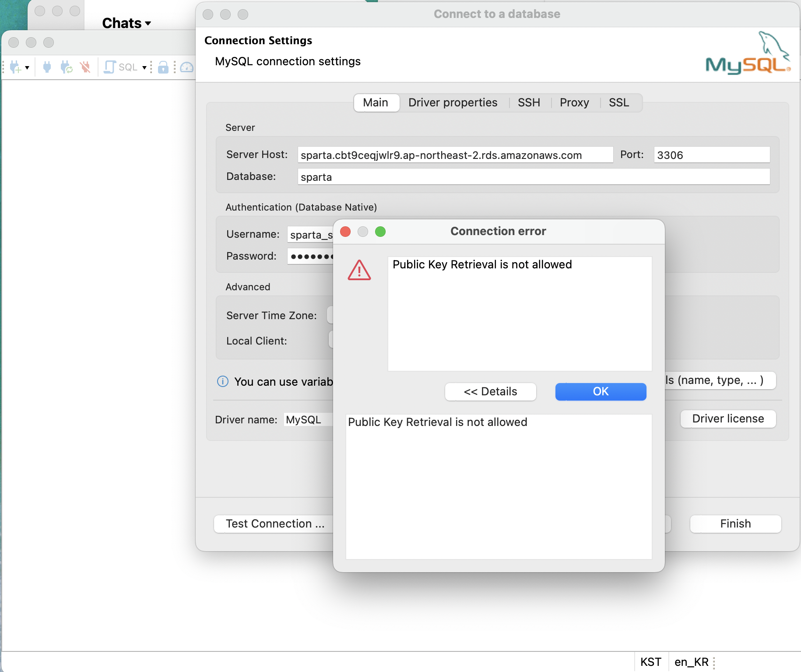Viewport: 801px width, 672px height.
Task: Close the Connection error dialog with red button
Action: click(x=345, y=232)
